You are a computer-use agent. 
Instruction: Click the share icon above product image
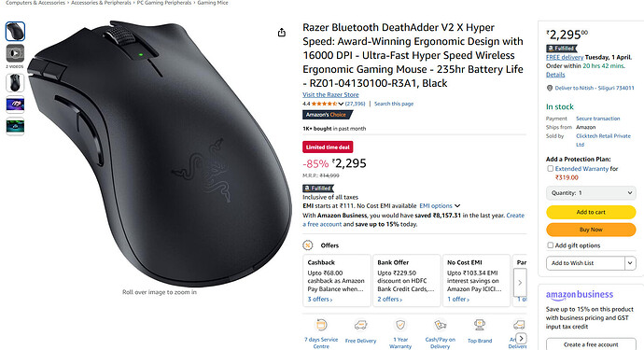(x=281, y=32)
